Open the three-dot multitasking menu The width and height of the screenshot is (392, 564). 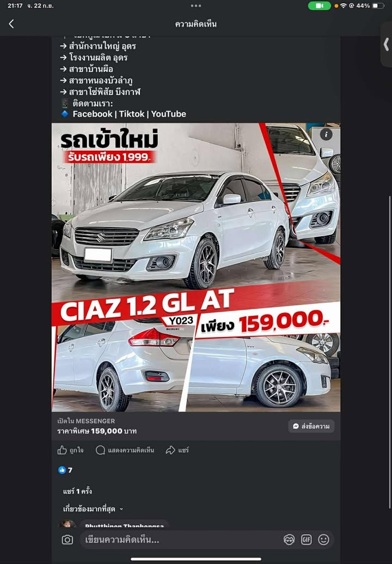click(196, 6)
